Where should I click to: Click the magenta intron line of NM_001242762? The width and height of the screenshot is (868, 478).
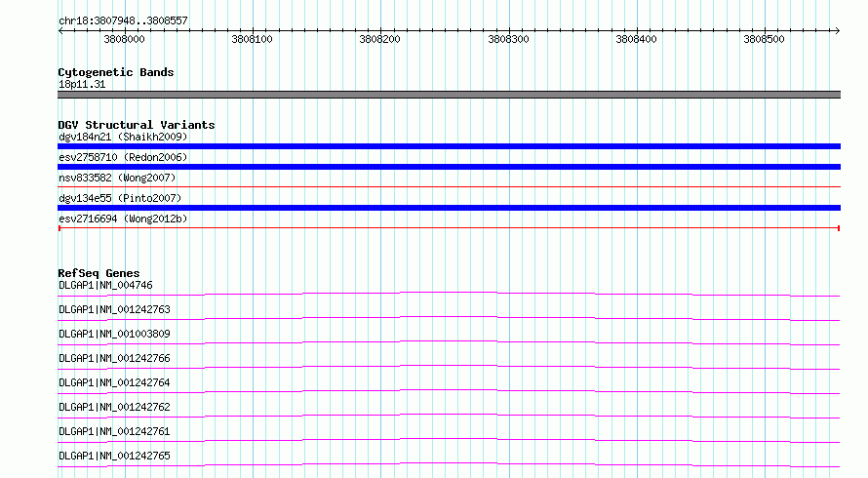point(449,415)
